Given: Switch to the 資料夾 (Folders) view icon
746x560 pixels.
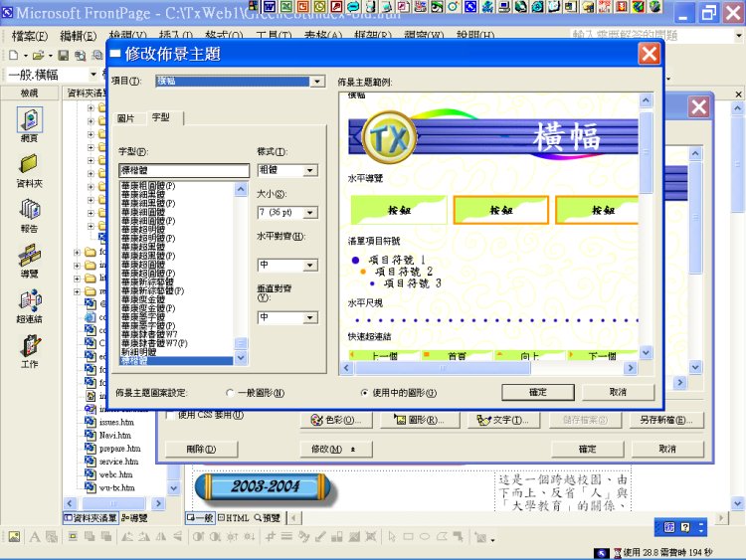Looking at the screenshot, I should pyautogui.click(x=30, y=170).
